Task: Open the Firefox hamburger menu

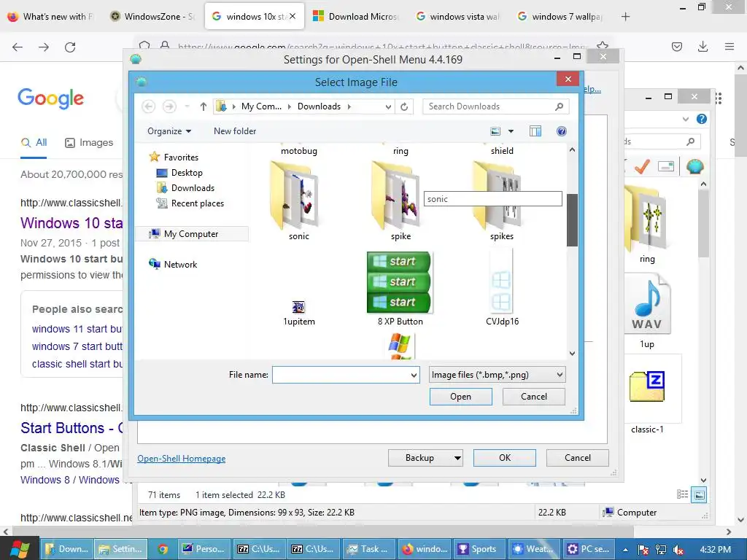Action: pos(729,47)
